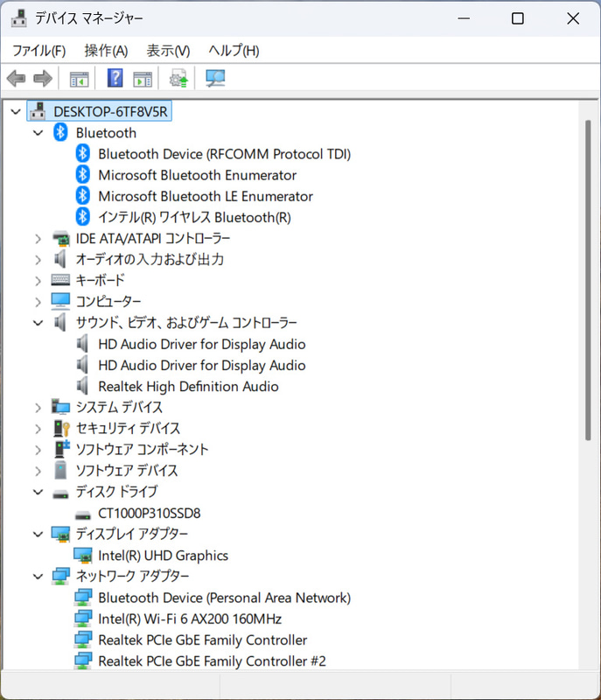Select Realtek PCIe GbE Family Controller (first entry)
Screen dimensions: 601x700
click(203, 640)
